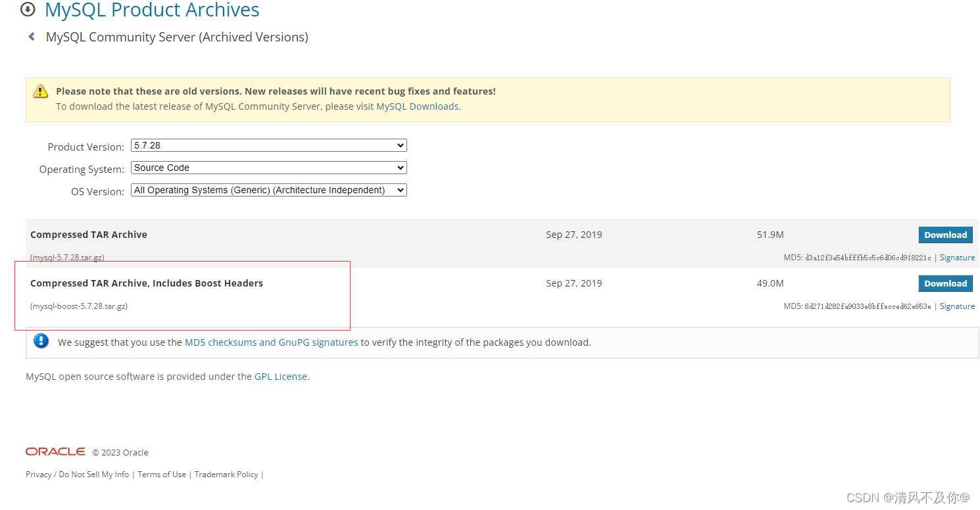Click the Compressed TAR Archive, Includes Boost Headers text

[147, 283]
